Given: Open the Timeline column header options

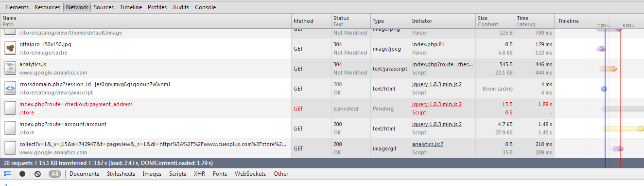Looking at the screenshot, I should click(x=569, y=21).
